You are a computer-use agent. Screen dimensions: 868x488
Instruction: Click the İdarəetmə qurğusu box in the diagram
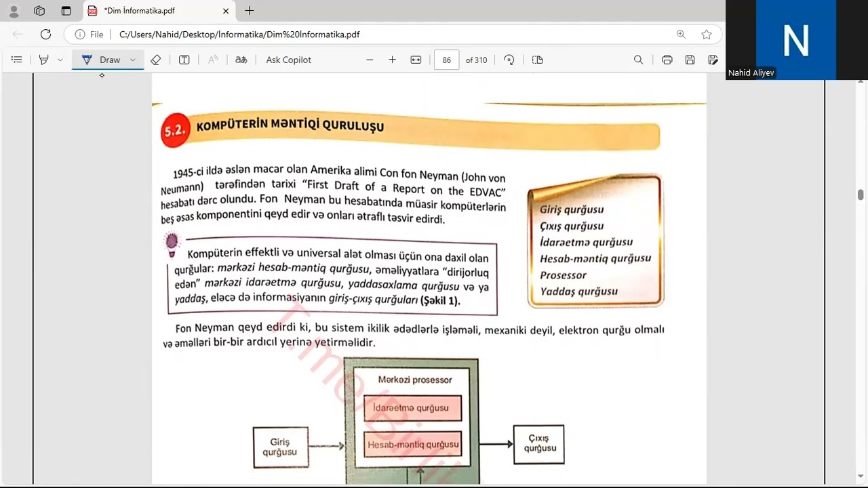412,408
